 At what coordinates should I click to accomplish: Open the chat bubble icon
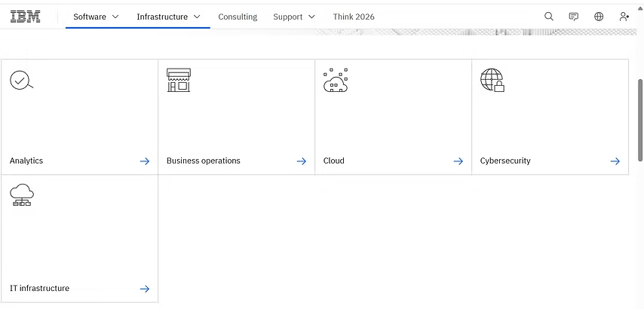click(574, 17)
